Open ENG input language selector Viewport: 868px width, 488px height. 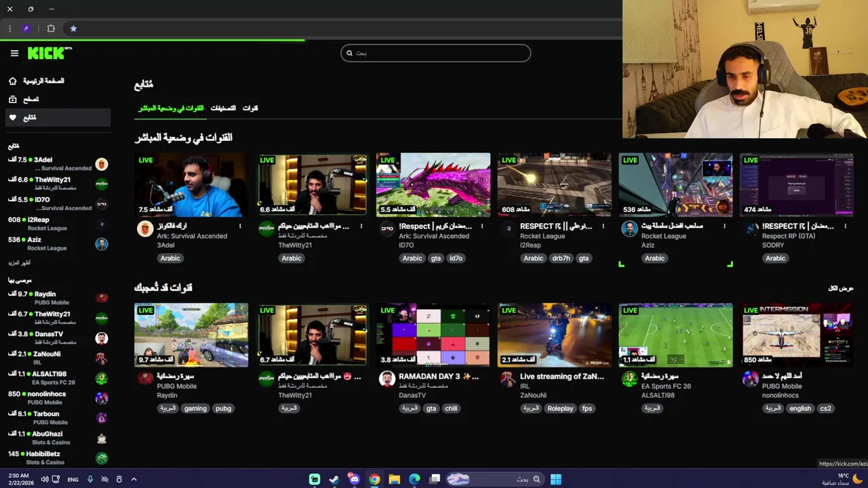click(x=73, y=479)
